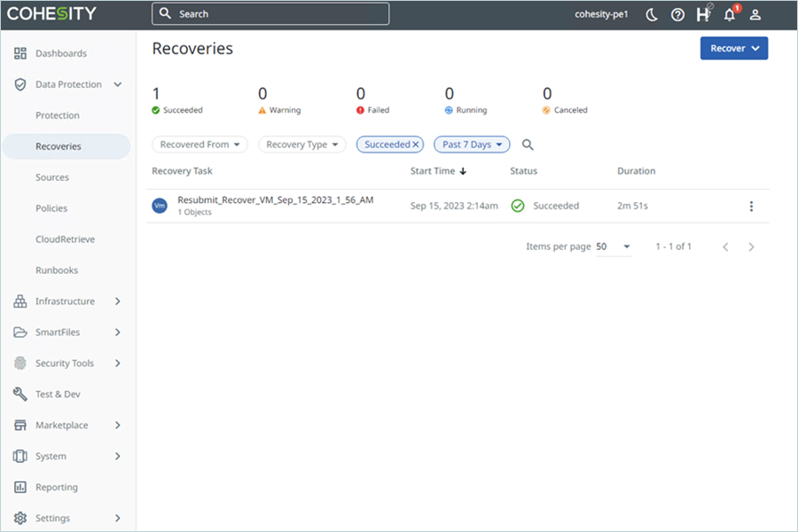Screen dimensions: 798x532
Task: Open Protection in sidebar
Action: pos(58,115)
